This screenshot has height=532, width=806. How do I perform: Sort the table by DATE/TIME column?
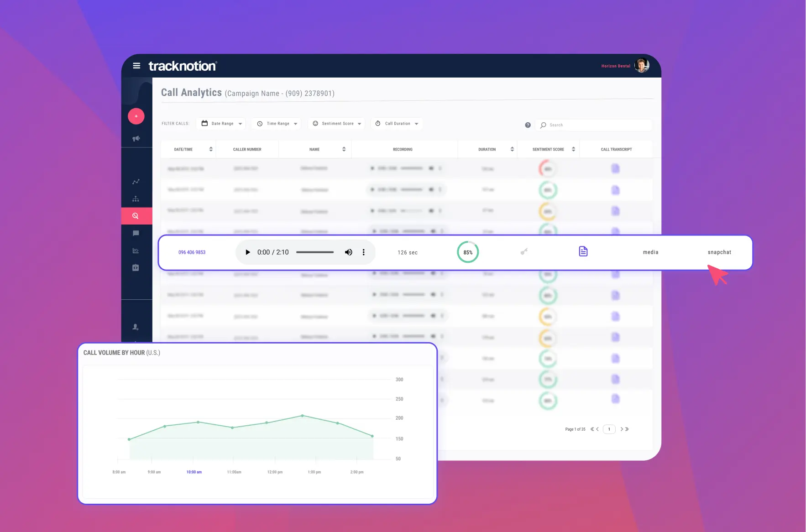[211, 149]
